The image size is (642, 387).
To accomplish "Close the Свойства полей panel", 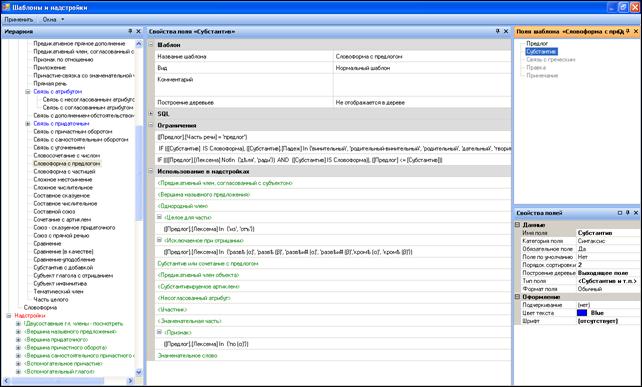I will click(636, 213).
